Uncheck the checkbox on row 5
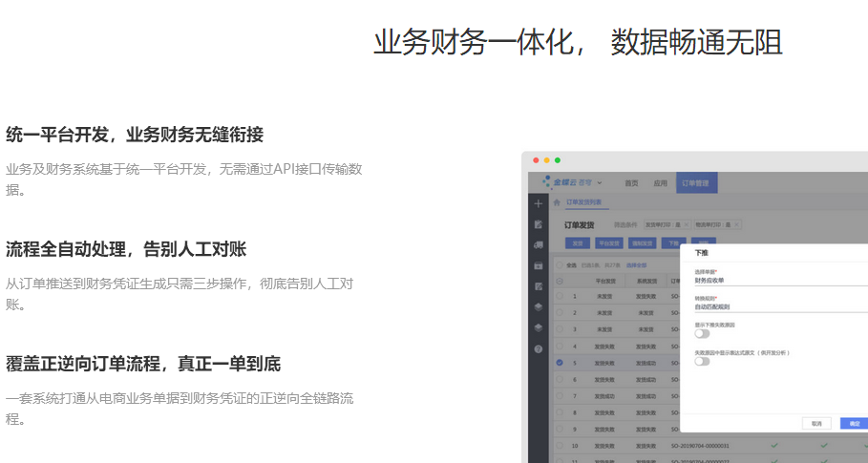The width and height of the screenshot is (868, 463). (560, 363)
